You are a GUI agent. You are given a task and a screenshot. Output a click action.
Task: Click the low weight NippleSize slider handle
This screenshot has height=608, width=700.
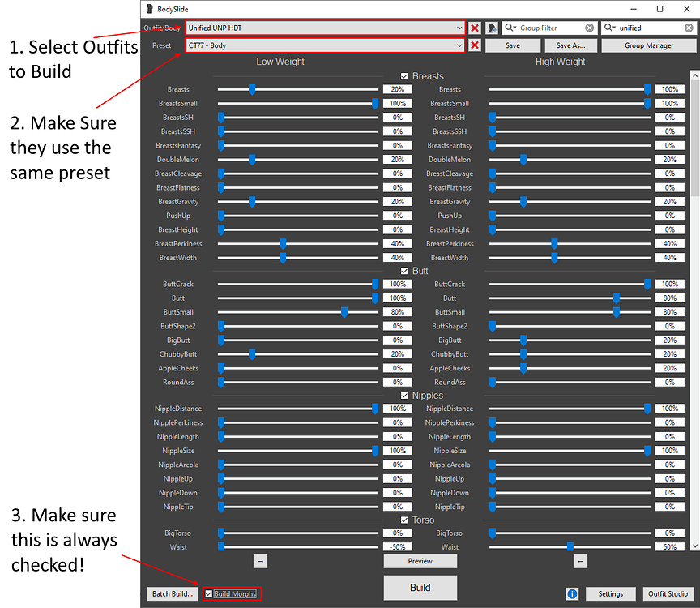click(x=375, y=451)
